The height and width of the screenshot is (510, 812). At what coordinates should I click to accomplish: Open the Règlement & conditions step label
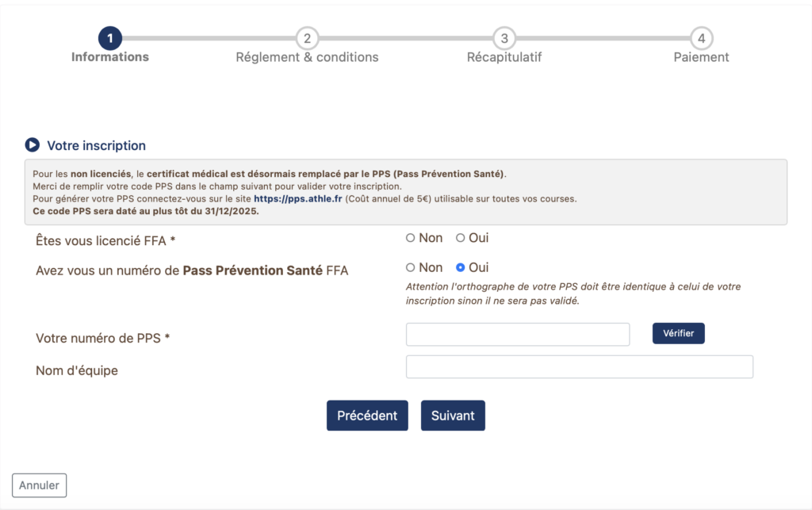click(x=307, y=57)
